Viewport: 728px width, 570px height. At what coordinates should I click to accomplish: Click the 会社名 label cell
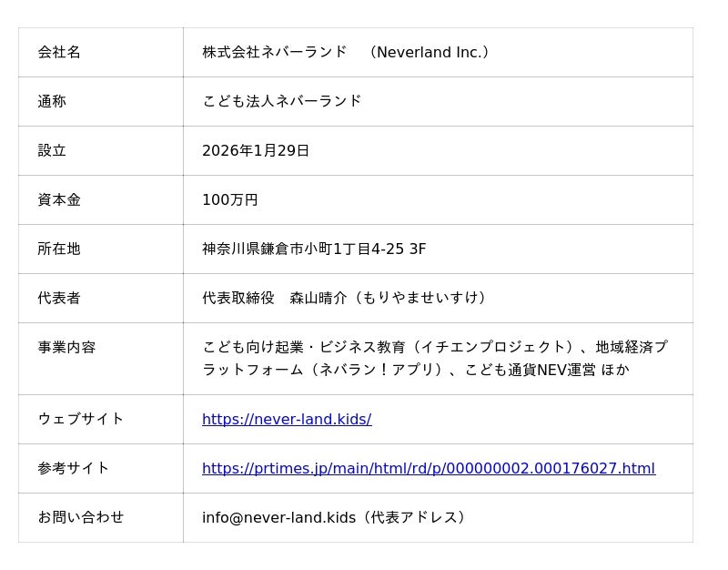coord(59,52)
